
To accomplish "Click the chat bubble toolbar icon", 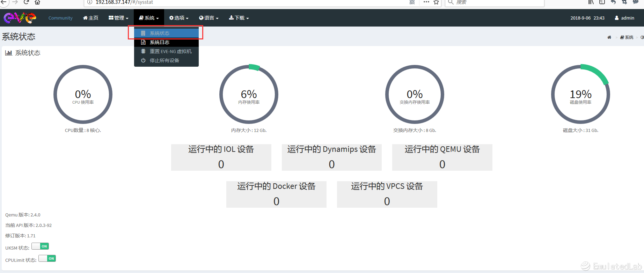I will coord(636,2).
